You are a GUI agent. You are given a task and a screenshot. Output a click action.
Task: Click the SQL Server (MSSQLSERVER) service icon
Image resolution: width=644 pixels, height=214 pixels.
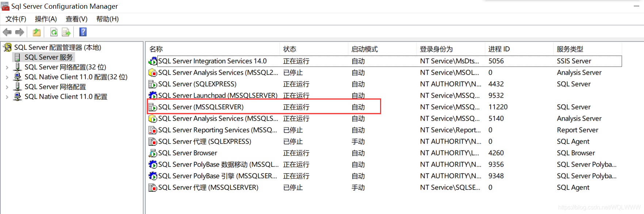[153, 107]
